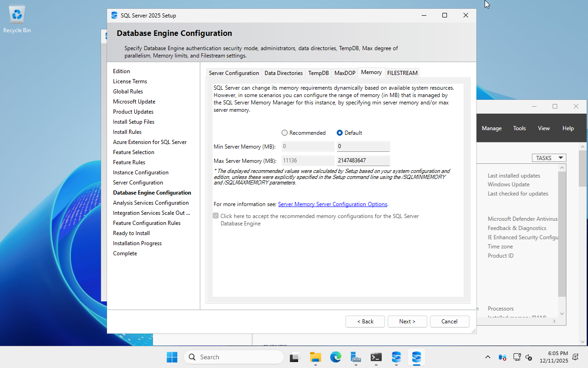This screenshot has height=368, width=588.
Task: Open Server Manager taskbar icon
Action: 356,357
